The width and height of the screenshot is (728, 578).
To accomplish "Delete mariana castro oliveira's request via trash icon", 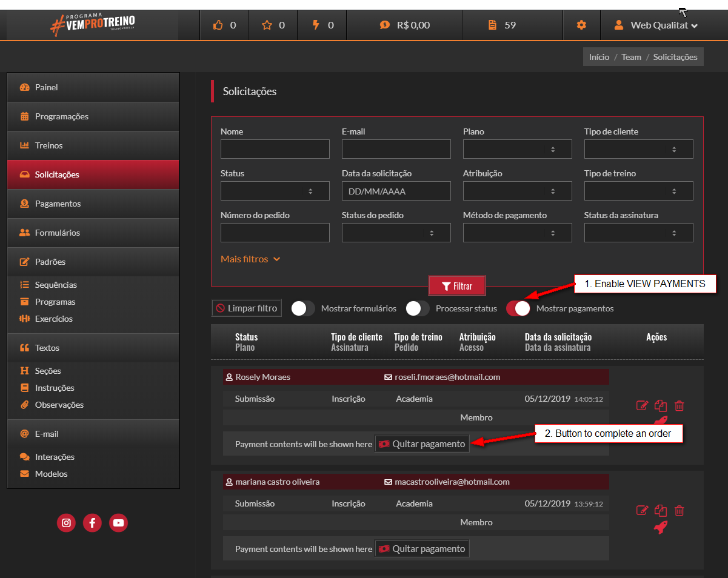I will (680, 511).
